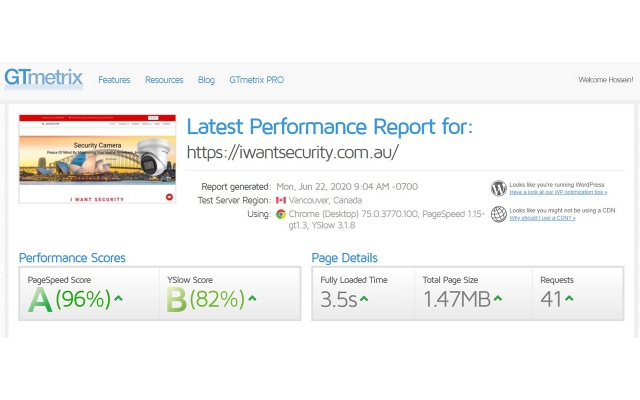The height and width of the screenshot is (400, 640).
Task: Click the 'Requests' label
Action: click(x=557, y=280)
